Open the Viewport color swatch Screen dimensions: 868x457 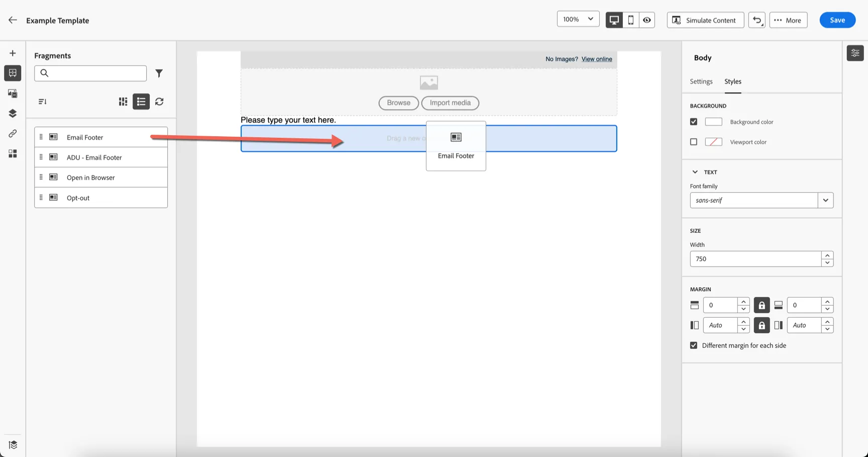[x=713, y=142]
